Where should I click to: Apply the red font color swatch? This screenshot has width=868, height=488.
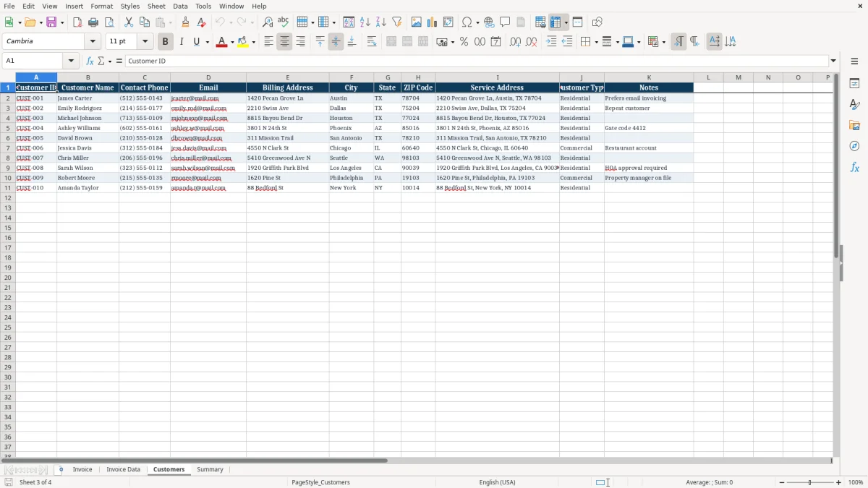pyautogui.click(x=221, y=42)
